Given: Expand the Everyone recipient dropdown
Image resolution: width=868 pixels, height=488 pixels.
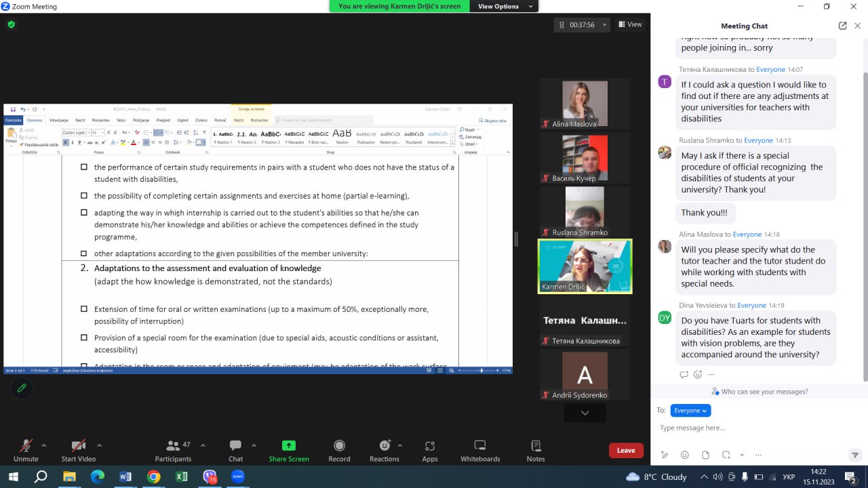Looking at the screenshot, I should tap(690, 411).
